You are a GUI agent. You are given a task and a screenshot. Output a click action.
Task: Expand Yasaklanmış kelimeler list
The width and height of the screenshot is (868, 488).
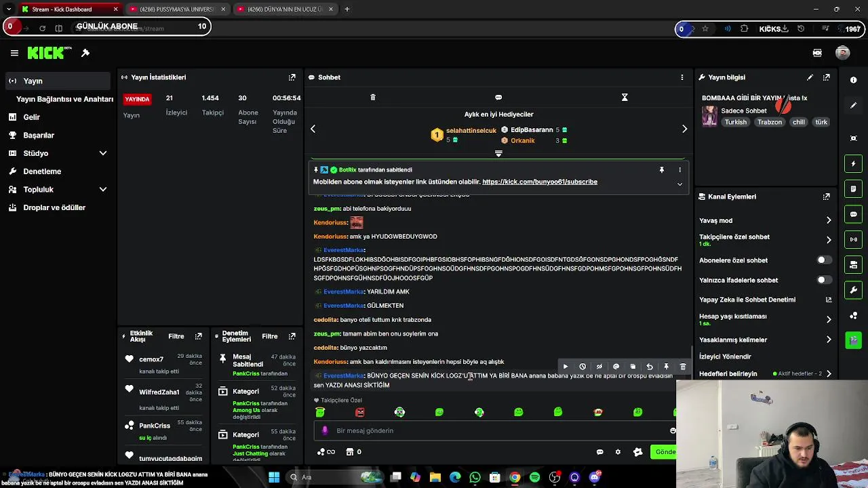[829, 340]
